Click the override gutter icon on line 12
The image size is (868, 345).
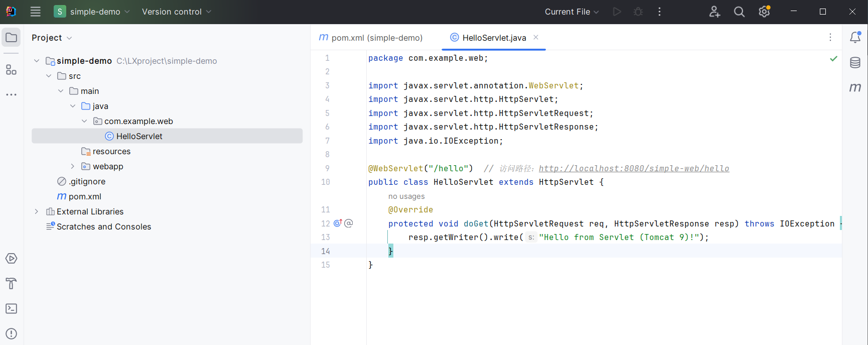tap(338, 223)
